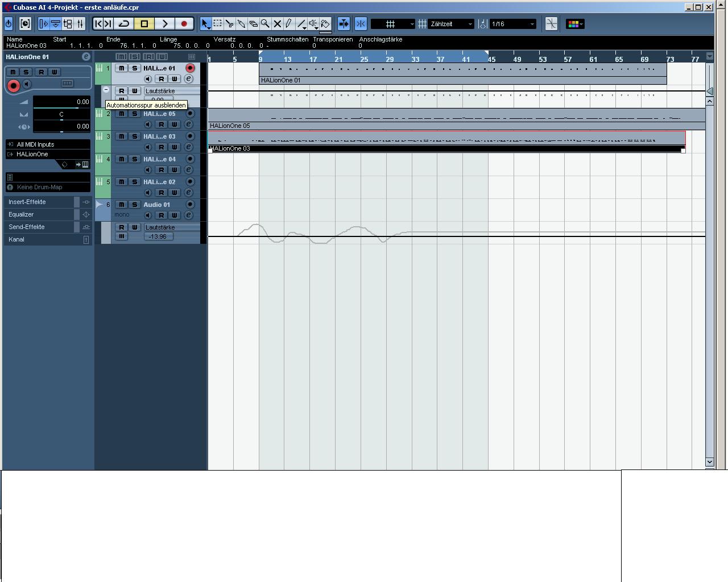Click the -13.96 automation value field
The width and height of the screenshot is (728, 582).
click(158, 236)
